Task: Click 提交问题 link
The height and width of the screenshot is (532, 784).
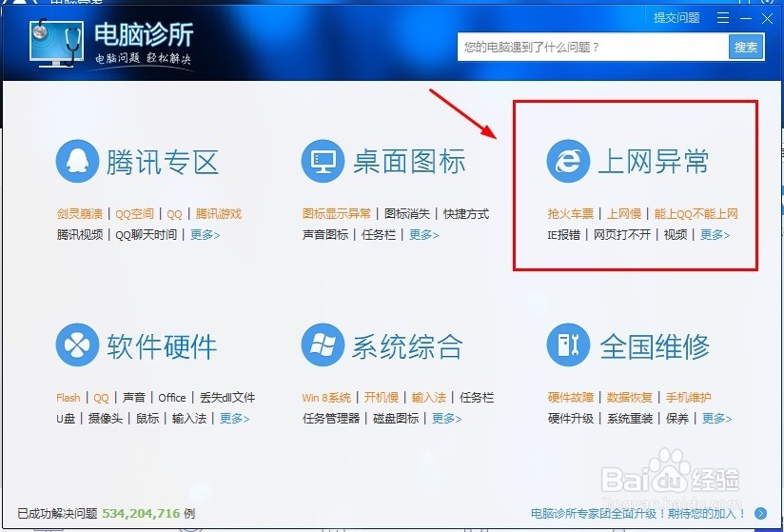Action: point(676,18)
